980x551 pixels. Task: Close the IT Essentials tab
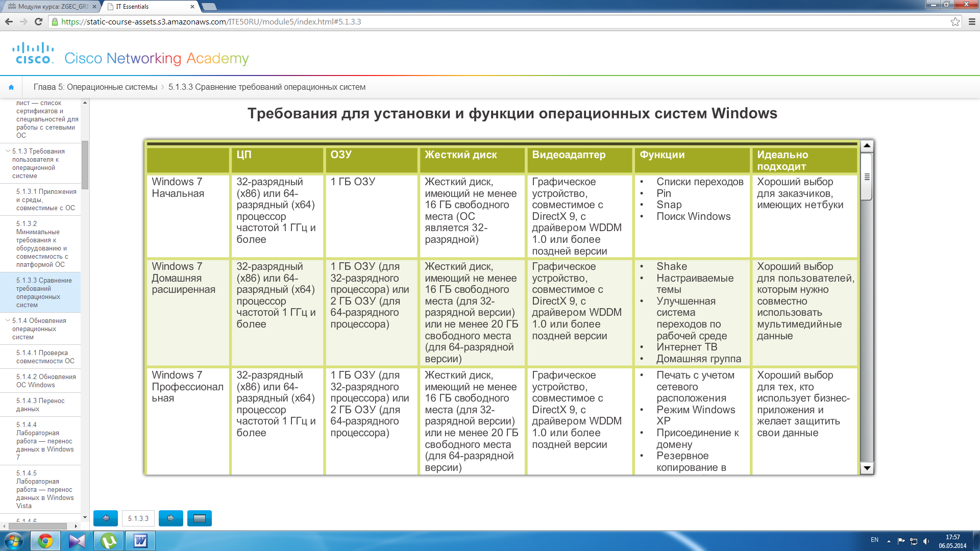point(192,7)
